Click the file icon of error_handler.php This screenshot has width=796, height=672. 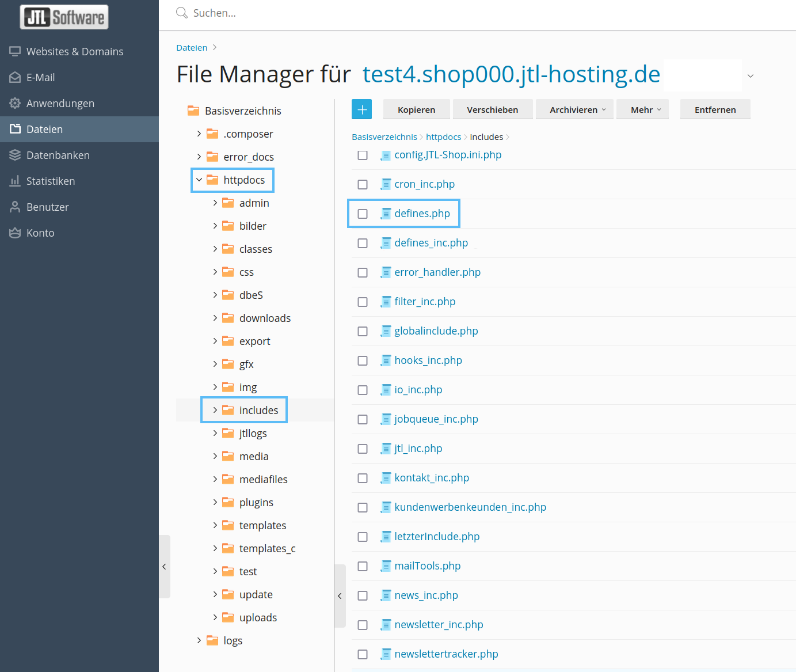[x=386, y=272]
